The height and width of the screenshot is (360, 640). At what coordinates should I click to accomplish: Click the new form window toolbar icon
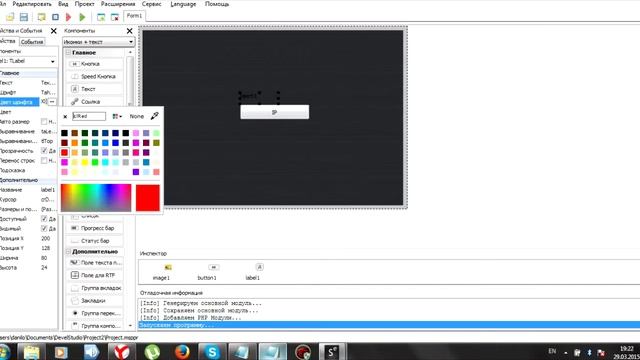point(101,17)
